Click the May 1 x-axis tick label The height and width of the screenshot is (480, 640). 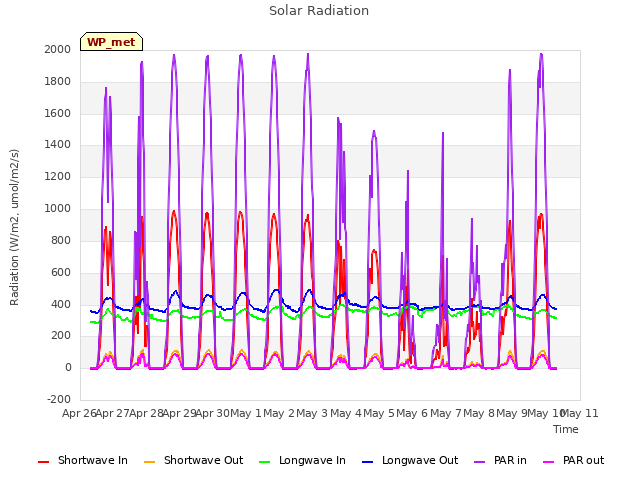coord(246,413)
